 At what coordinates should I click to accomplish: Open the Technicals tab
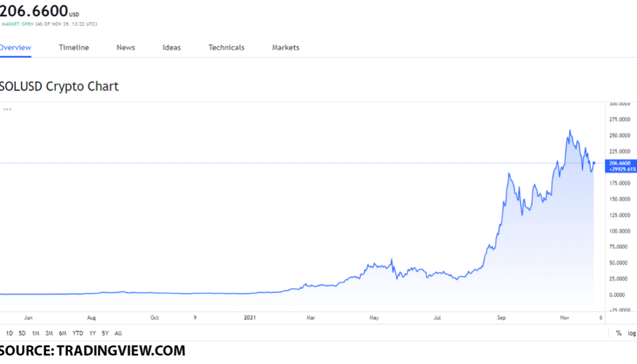pos(226,47)
